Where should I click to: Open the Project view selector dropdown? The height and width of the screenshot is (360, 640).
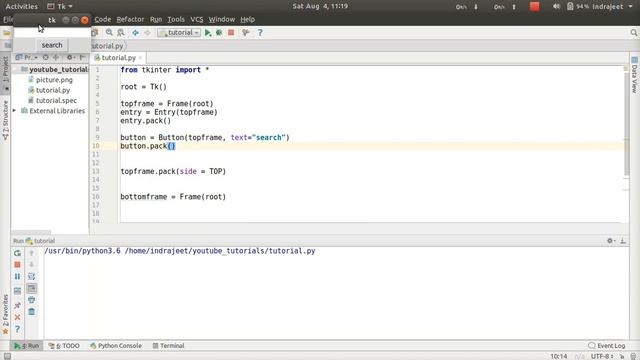[x=27, y=58]
